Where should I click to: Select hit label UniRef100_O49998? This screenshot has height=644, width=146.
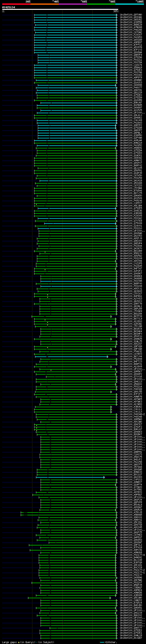click(x=131, y=85)
